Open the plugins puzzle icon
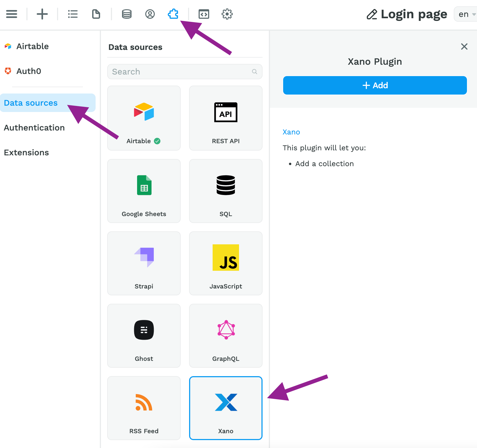 [x=173, y=14]
